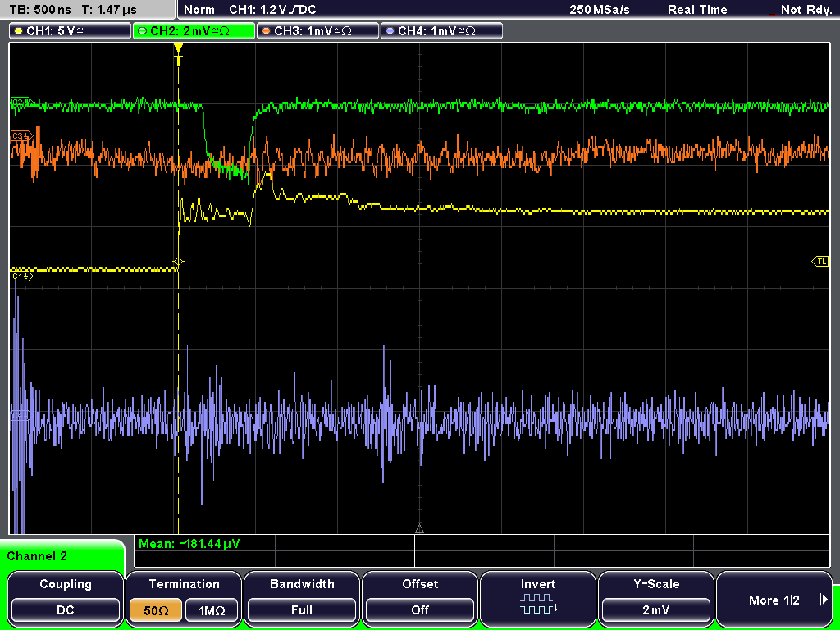The image size is (840, 630).
Task: Click the T: 1.47 µs trigger time readout
Action: tap(111, 10)
